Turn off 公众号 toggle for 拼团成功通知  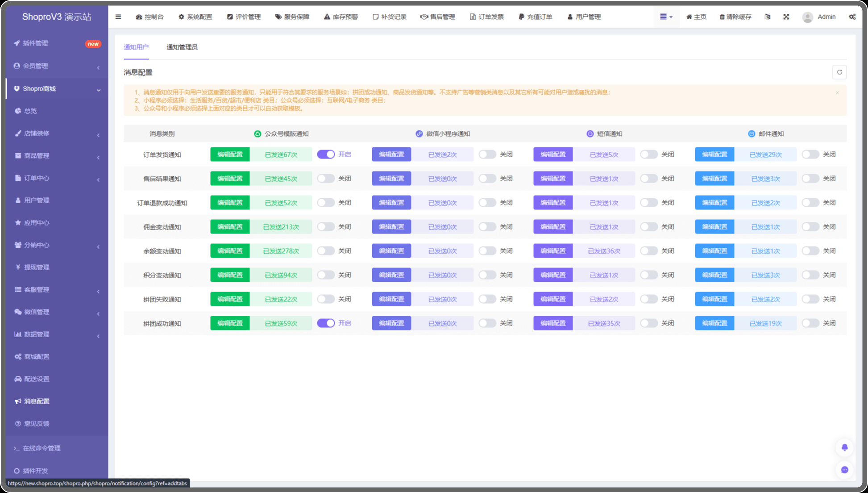click(x=326, y=323)
